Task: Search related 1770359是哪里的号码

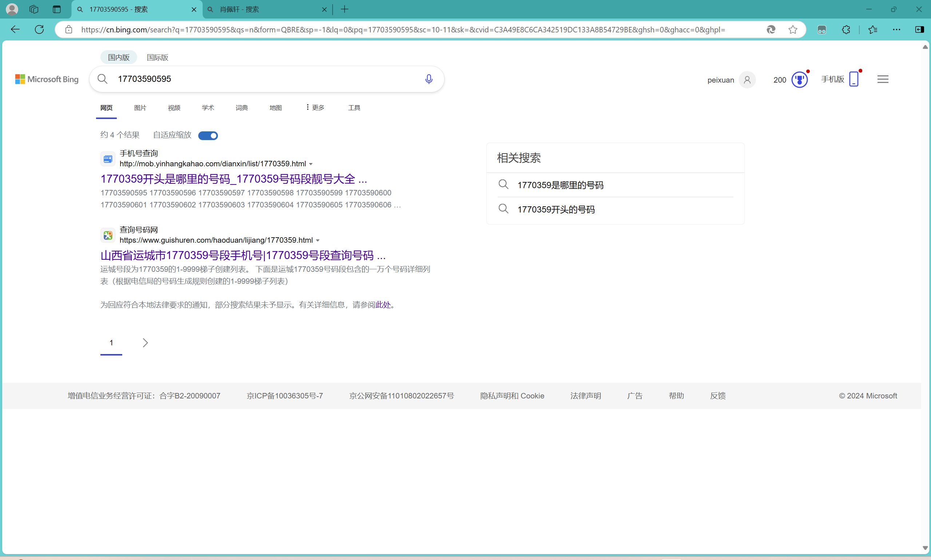Action: (x=561, y=185)
